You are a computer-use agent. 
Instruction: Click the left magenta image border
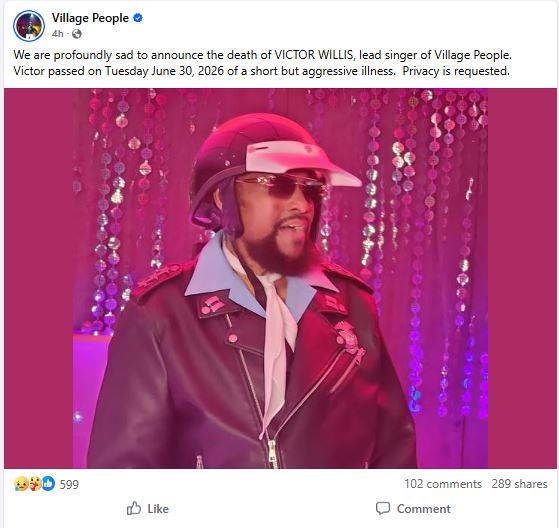pos(39,278)
